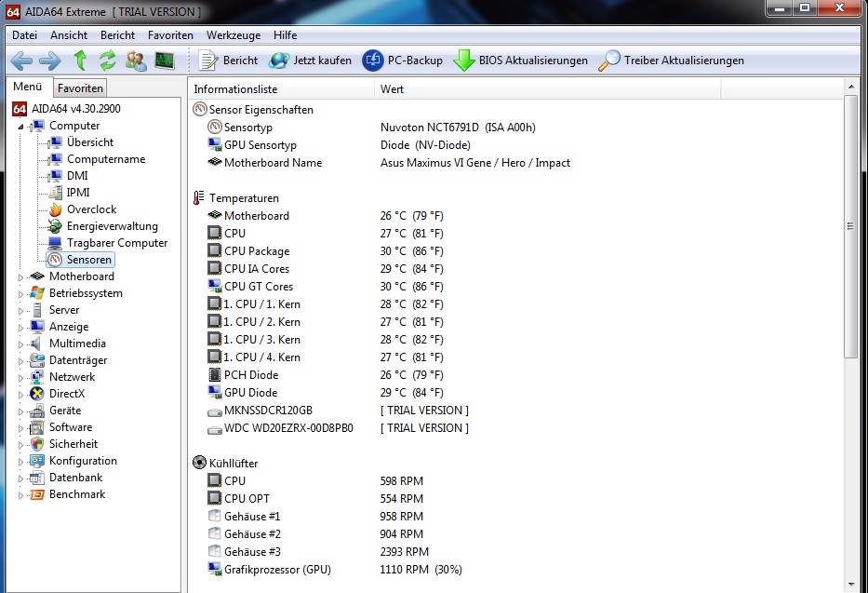Screen dimensions: 868x593
Task: Select Overclock flame icon item
Action: [x=56, y=209]
